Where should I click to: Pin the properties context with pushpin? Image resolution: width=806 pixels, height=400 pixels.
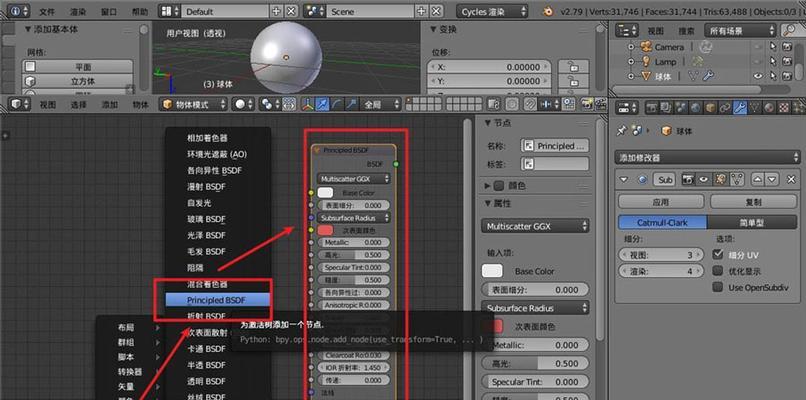pyautogui.click(x=622, y=131)
